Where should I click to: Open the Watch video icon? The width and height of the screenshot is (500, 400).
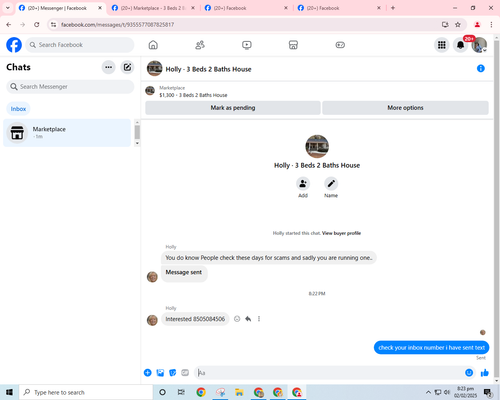[247, 45]
